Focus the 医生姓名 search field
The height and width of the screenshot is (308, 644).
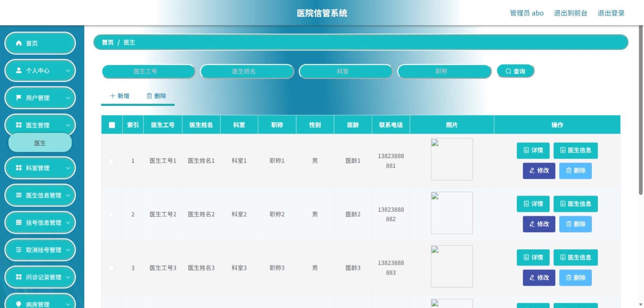[x=247, y=72]
